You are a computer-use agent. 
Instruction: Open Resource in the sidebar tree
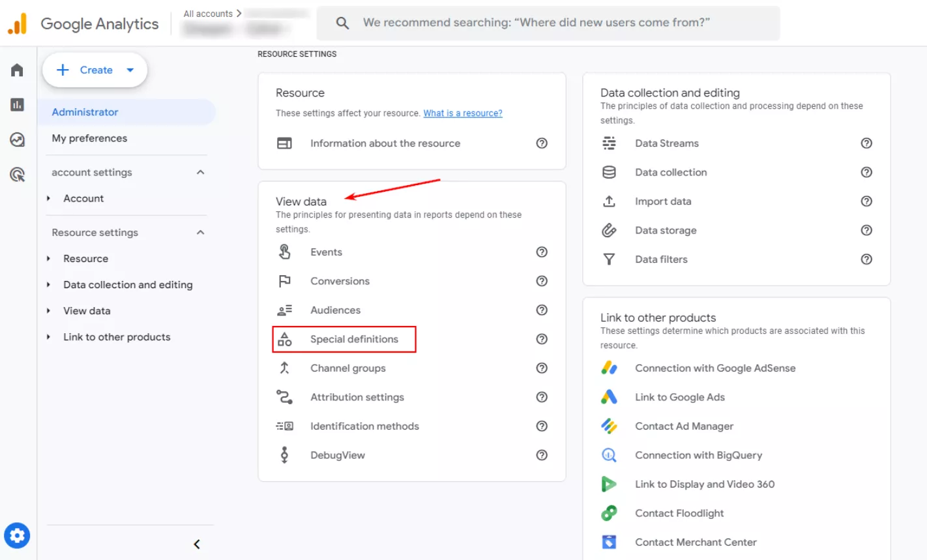tap(85, 259)
